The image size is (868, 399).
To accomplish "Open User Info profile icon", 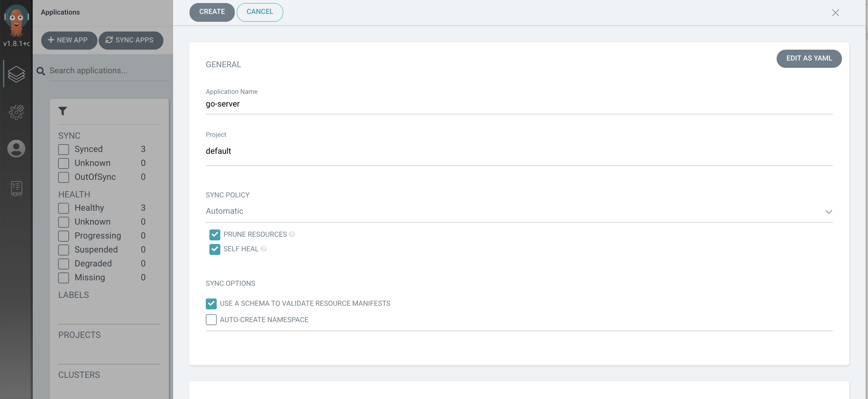I will tap(16, 149).
